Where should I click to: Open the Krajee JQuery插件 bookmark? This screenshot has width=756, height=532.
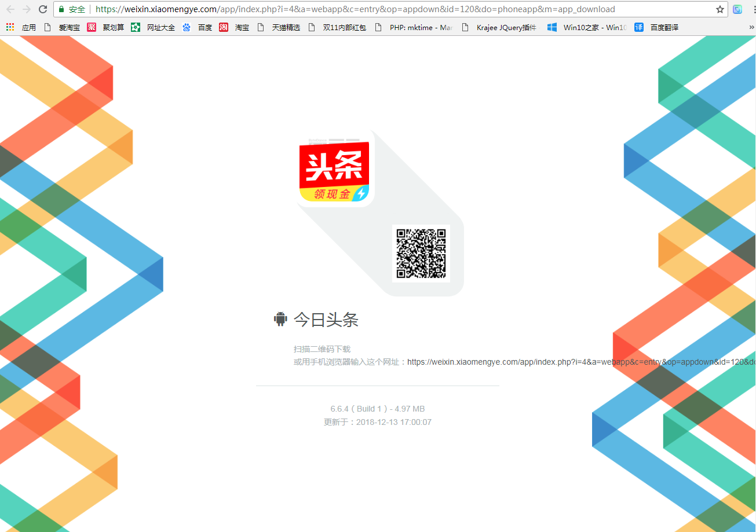tap(499, 27)
